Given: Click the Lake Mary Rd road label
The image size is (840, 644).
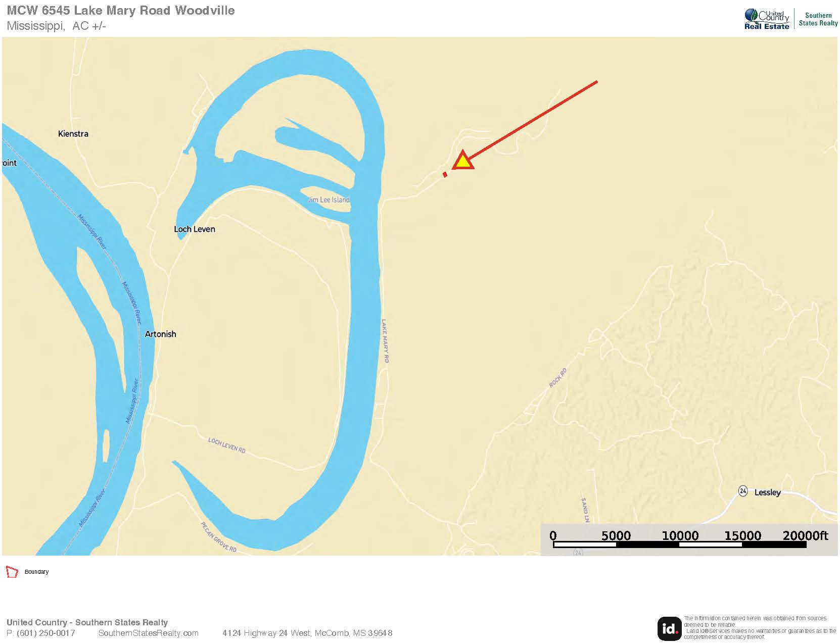Looking at the screenshot, I should pyautogui.click(x=385, y=340).
